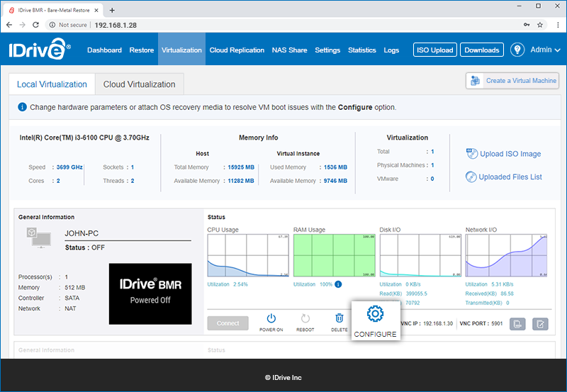Click the Downloads button

(482, 50)
